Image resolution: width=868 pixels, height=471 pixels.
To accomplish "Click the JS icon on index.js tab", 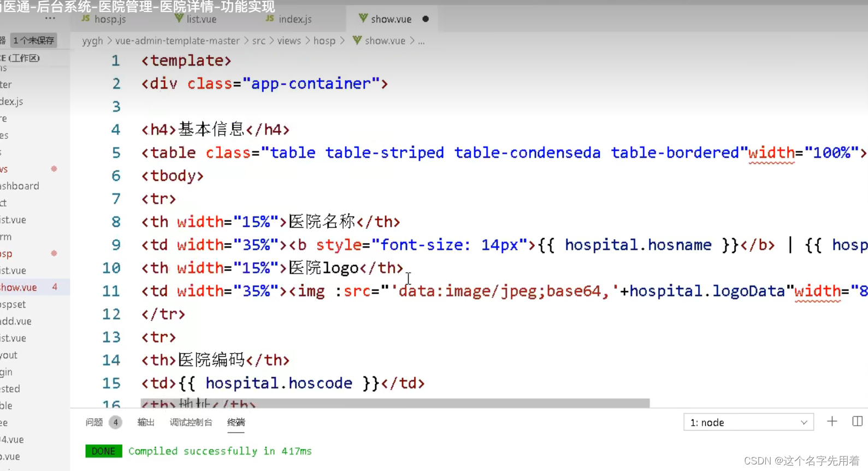I will (270, 19).
